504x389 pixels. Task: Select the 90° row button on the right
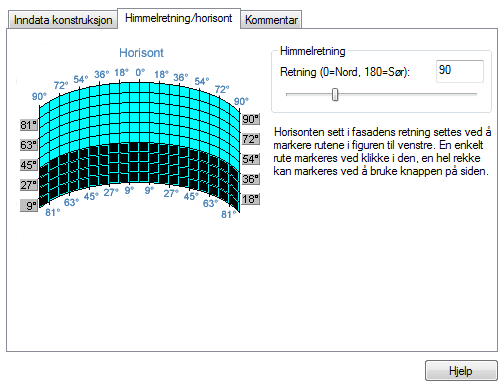[x=251, y=119]
